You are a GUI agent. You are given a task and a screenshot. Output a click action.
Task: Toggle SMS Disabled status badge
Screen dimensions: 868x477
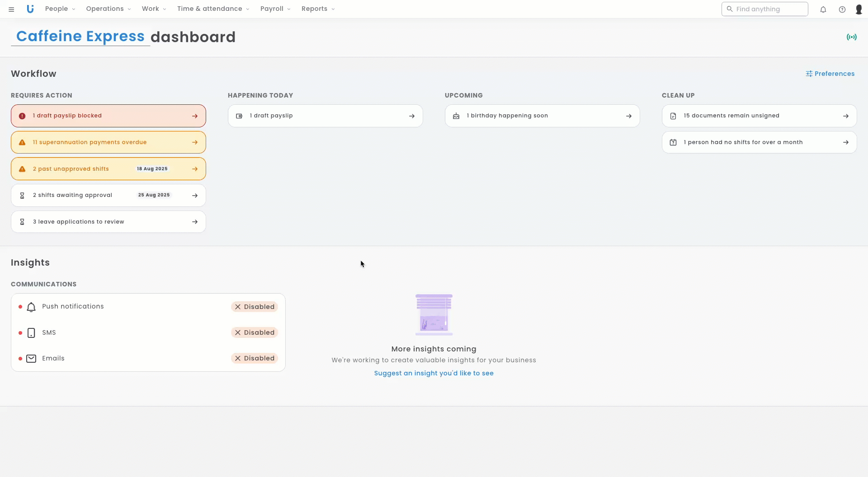point(255,332)
